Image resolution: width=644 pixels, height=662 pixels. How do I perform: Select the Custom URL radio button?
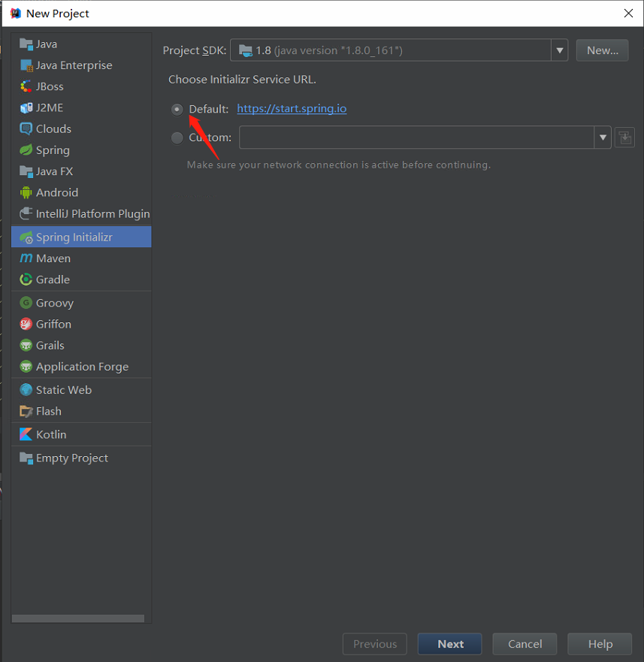pyautogui.click(x=177, y=138)
